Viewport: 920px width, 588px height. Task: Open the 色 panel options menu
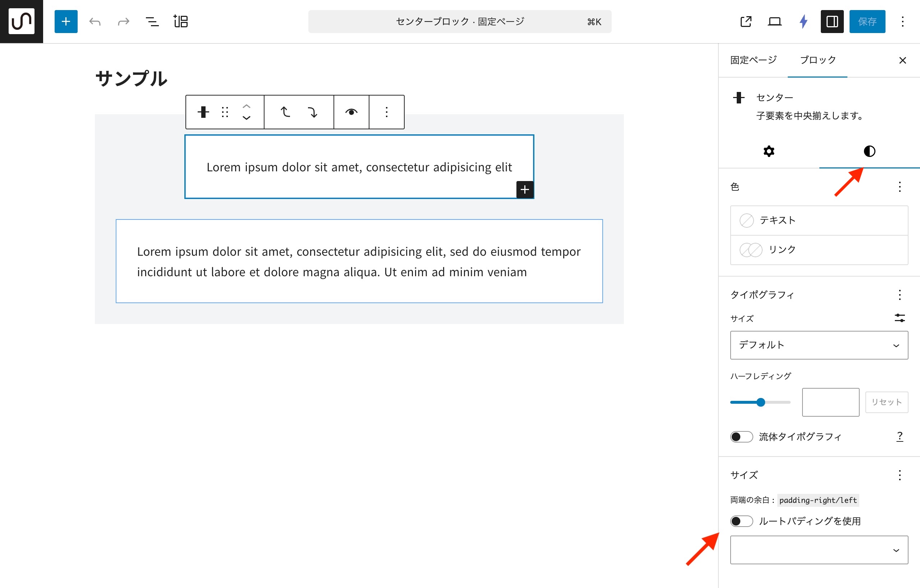click(x=900, y=187)
